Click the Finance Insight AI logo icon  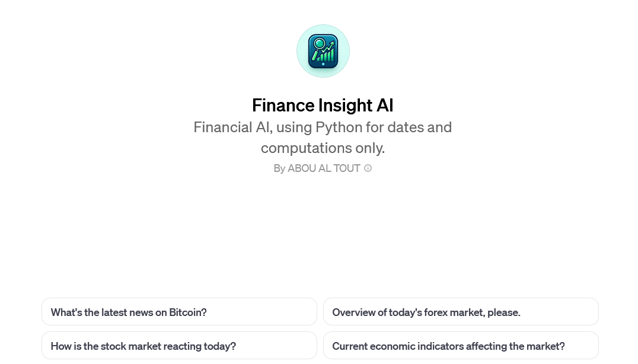pos(323,51)
